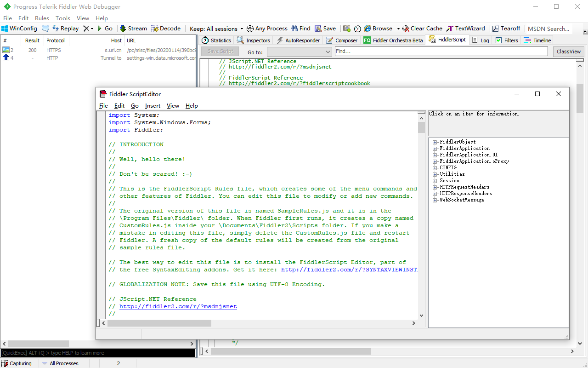Open ScriptEditor Edit menu
Screen dimensions: 588x368
pyautogui.click(x=119, y=106)
